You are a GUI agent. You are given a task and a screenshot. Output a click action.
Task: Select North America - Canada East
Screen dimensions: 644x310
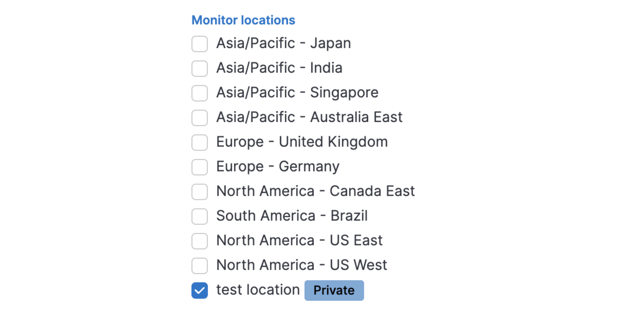click(x=199, y=191)
